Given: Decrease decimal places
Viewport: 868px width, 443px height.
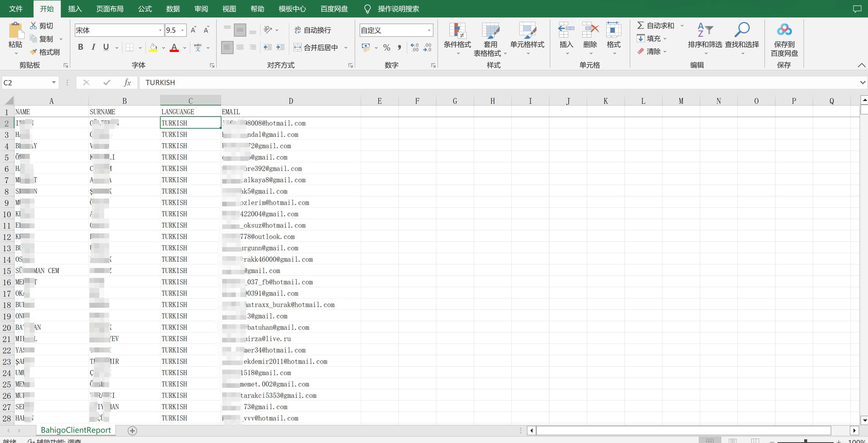Looking at the screenshot, I should pyautogui.click(x=427, y=47).
